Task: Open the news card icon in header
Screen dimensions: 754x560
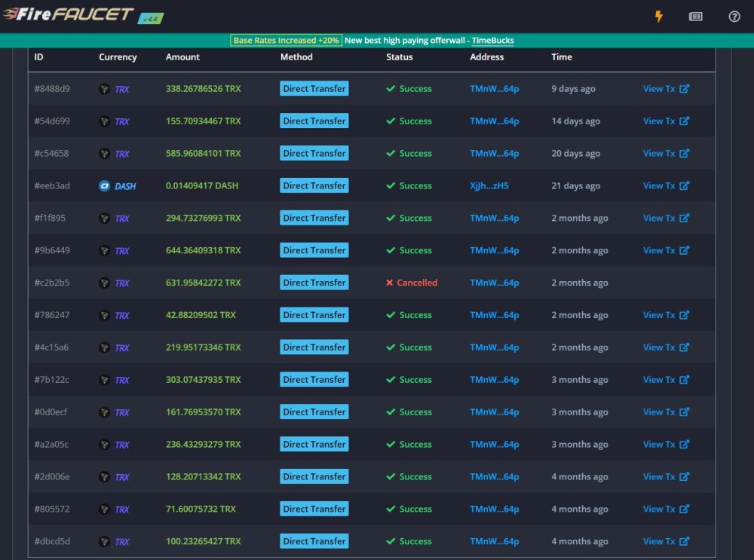Action: [695, 17]
